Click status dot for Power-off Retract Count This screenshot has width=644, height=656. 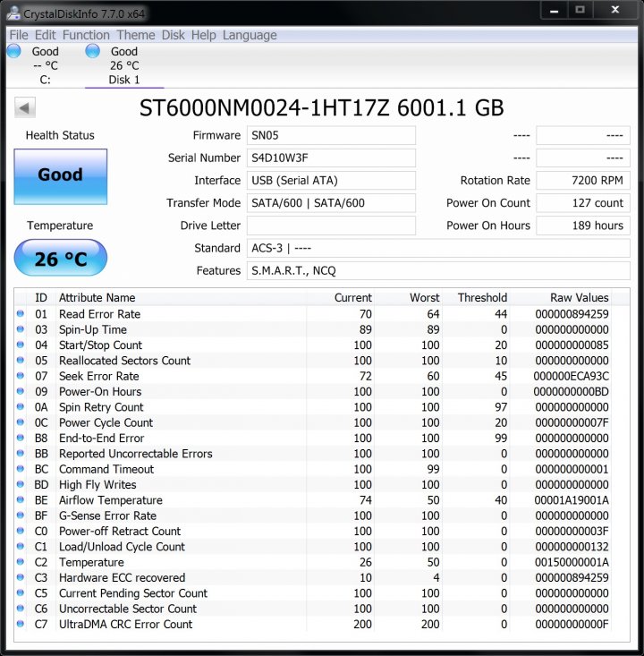tap(20, 530)
